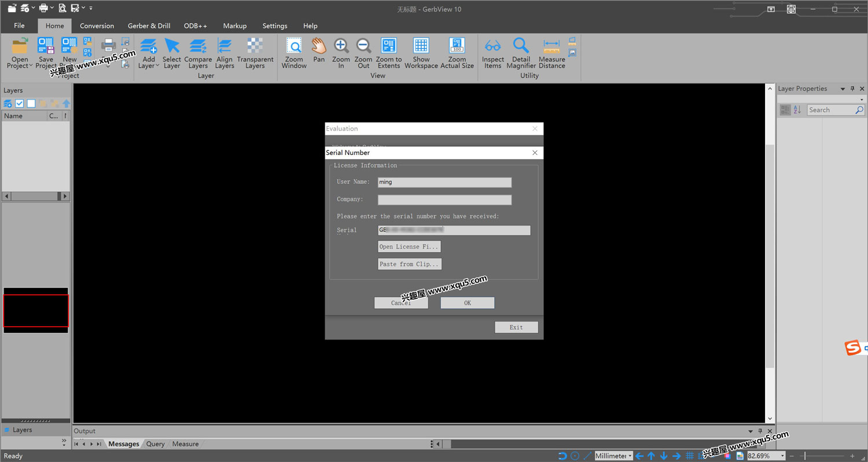This screenshot has height=462, width=868.
Task: Click Paste from Clipboard button
Action: pos(410,264)
